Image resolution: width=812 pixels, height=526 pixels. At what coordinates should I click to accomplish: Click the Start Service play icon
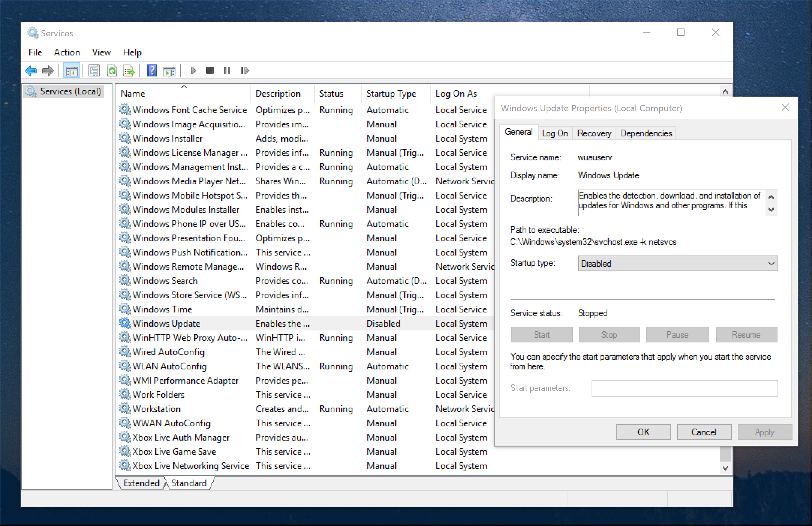pos(193,70)
